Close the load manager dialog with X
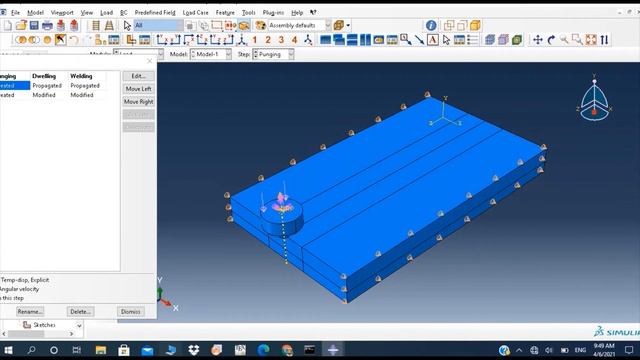This screenshot has height=360, width=640. tap(149, 61)
